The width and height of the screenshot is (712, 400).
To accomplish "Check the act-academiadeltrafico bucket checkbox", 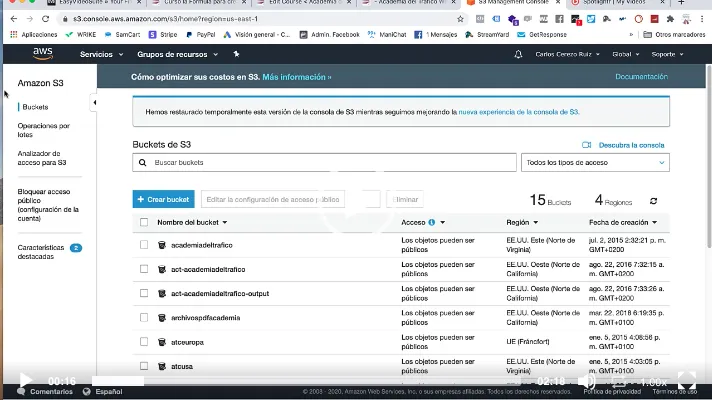I will 144,269.
